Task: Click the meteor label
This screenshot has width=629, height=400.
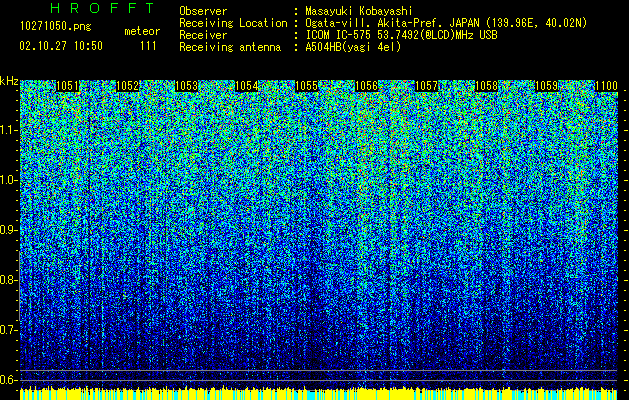Action: click(x=142, y=31)
